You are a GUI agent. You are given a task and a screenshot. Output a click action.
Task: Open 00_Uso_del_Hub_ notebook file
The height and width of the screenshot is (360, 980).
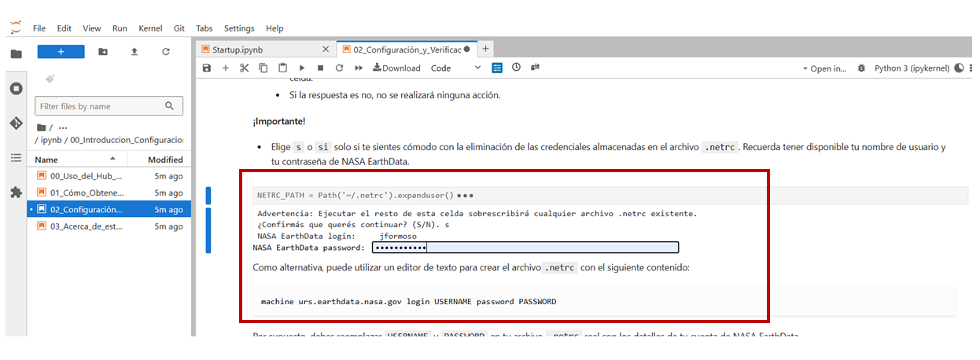109,176
